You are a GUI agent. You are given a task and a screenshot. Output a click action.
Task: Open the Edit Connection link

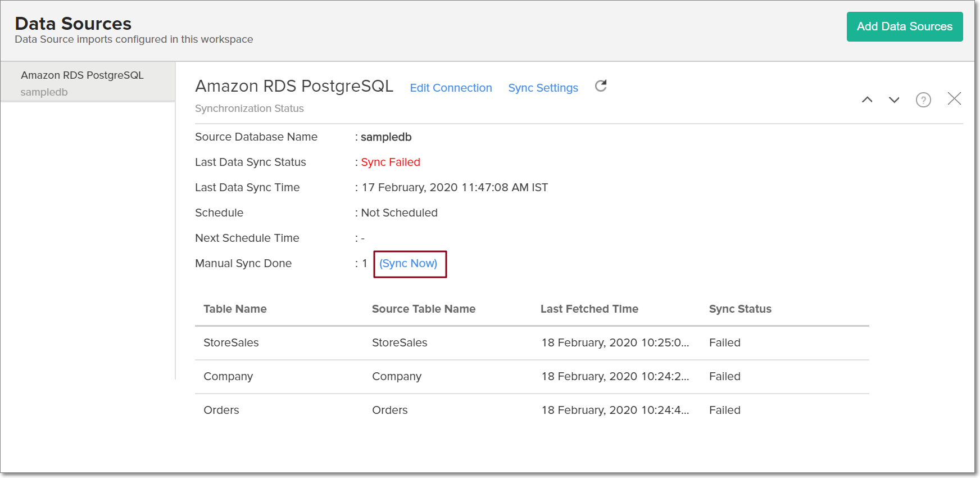451,88
